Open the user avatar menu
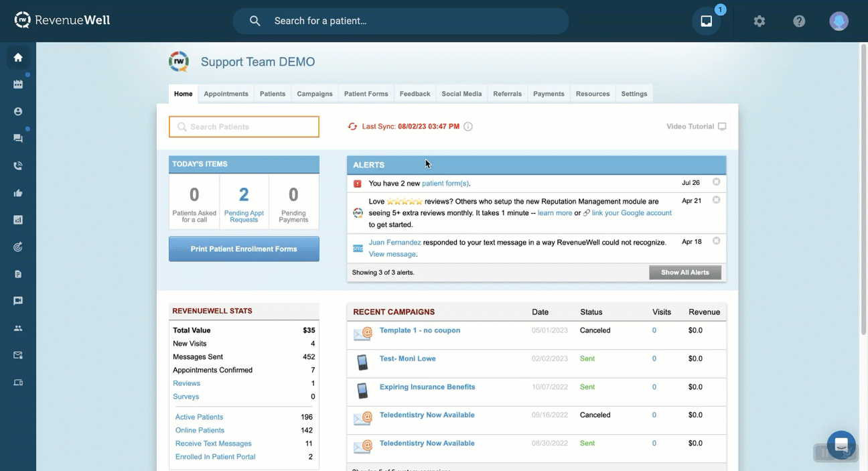 click(839, 21)
